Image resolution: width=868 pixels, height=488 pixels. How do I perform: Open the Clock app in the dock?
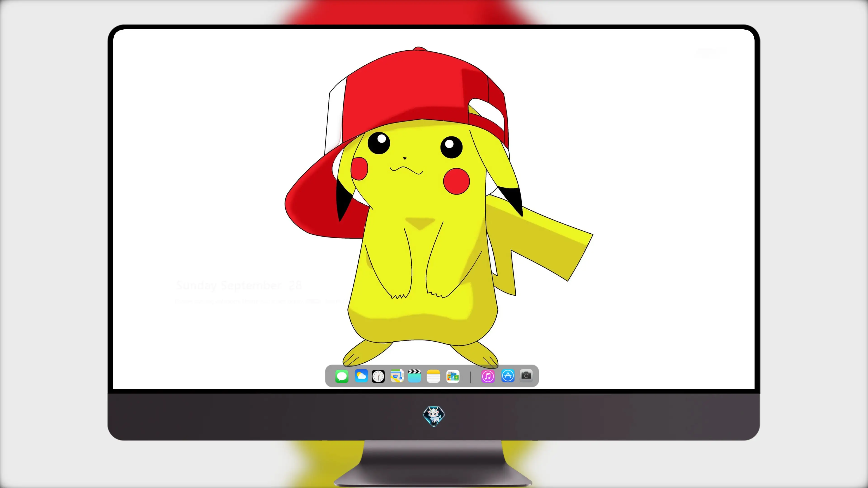pos(378,376)
